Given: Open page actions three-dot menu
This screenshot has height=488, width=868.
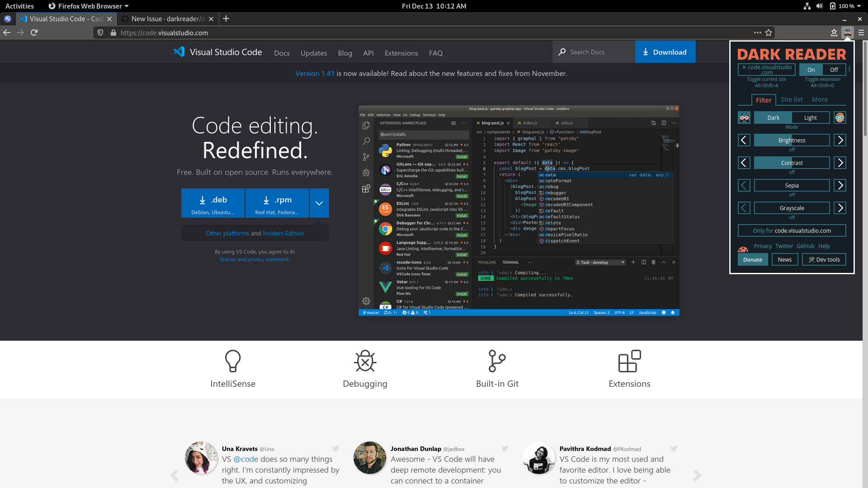Looking at the screenshot, I should [x=757, y=33].
